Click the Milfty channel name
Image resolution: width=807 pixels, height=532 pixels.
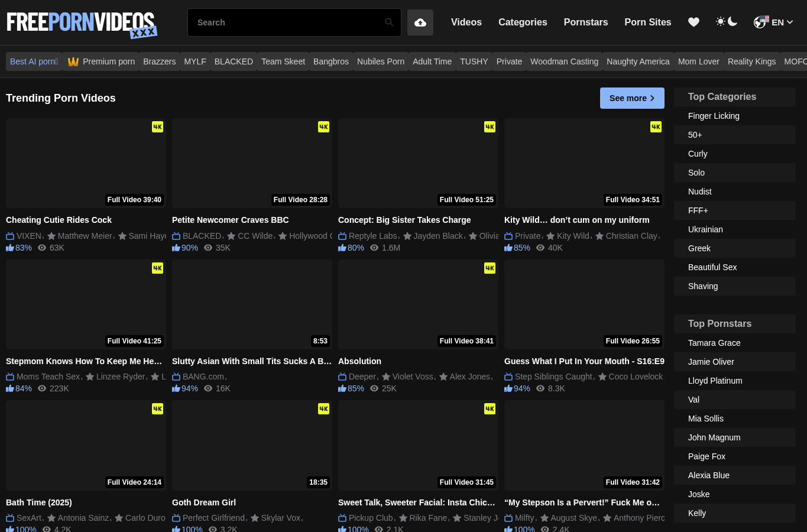pos(524,518)
